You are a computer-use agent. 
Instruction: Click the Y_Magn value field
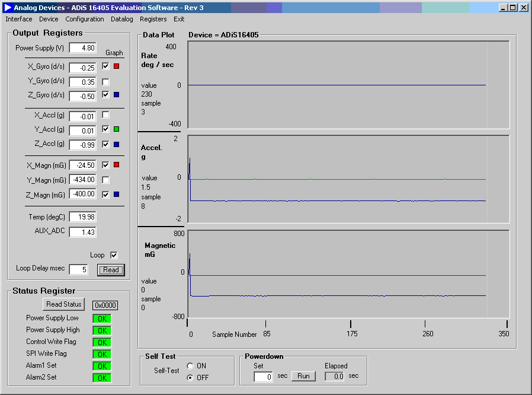point(83,179)
